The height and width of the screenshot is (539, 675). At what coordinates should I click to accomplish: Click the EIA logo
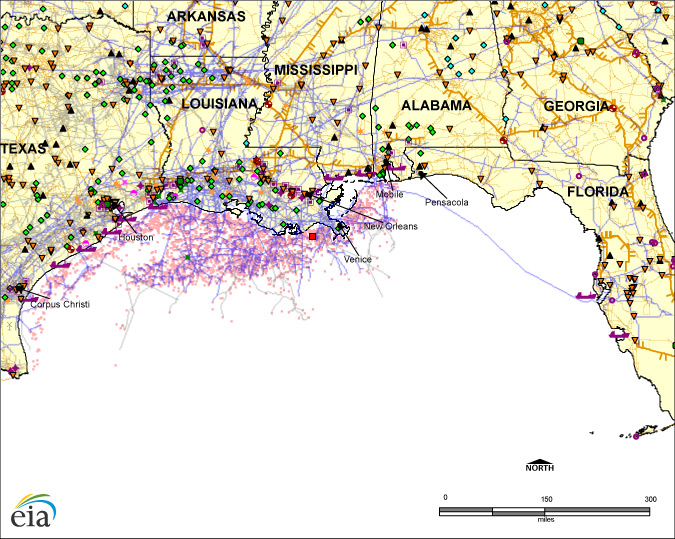[34, 511]
